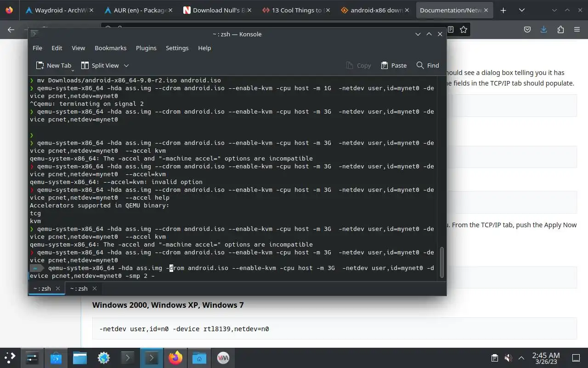Open System Settings sliders icon in taskbar
Screen dimensions: 588x368
32,358
